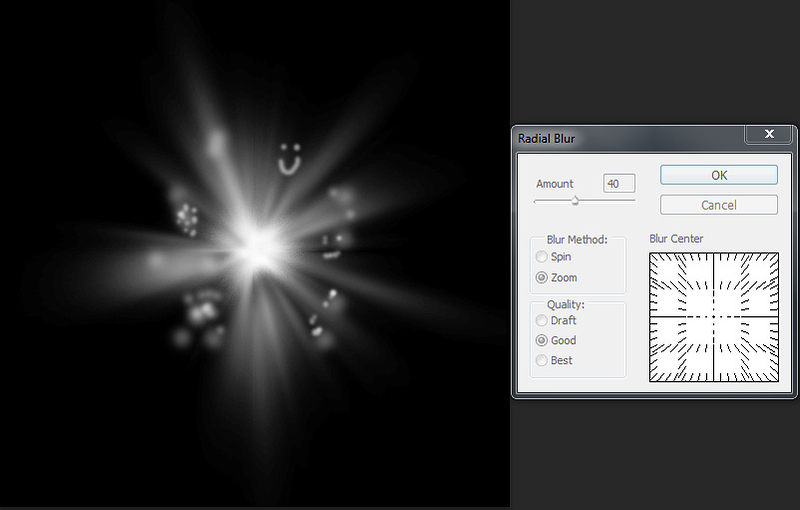Click the small blurred face right of burst center
The height and width of the screenshot is (510, 800).
(x=332, y=246)
